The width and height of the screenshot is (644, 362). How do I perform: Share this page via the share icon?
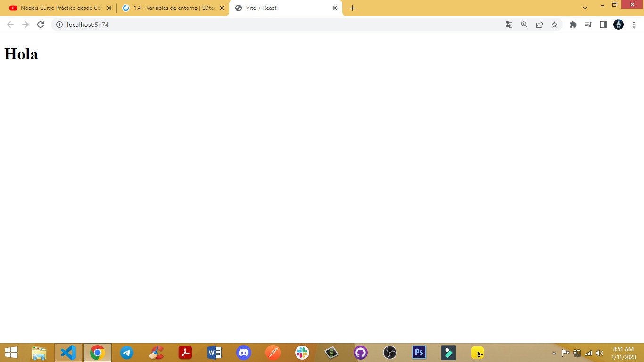pyautogui.click(x=539, y=25)
